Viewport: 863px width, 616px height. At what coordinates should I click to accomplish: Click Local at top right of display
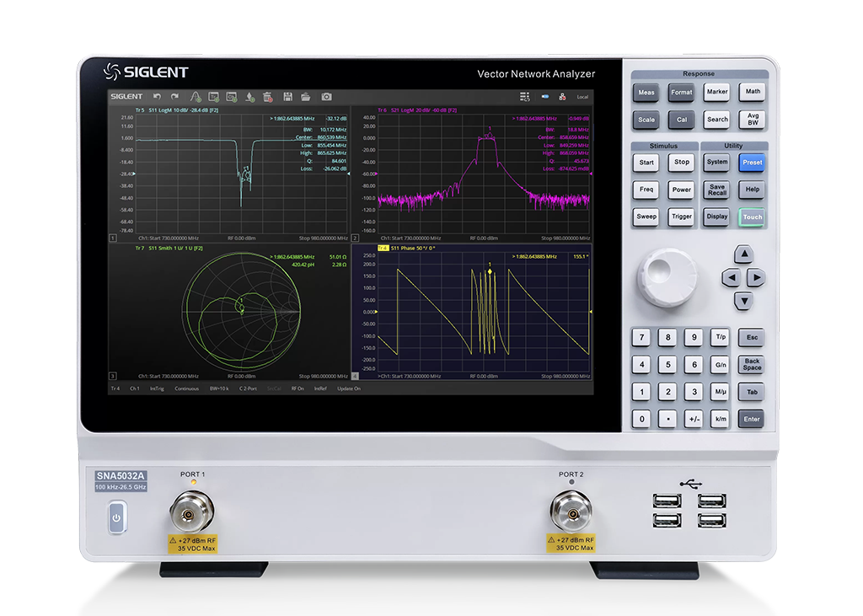(x=582, y=96)
